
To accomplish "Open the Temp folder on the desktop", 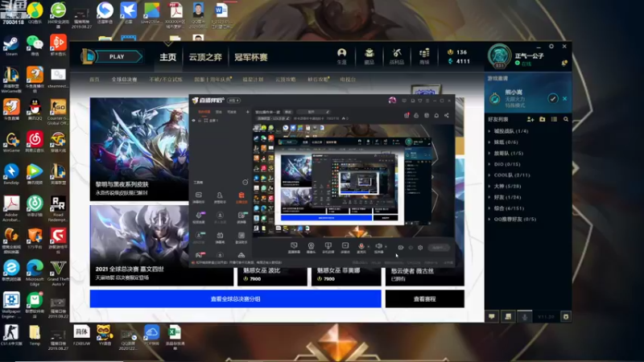I will point(35,335).
